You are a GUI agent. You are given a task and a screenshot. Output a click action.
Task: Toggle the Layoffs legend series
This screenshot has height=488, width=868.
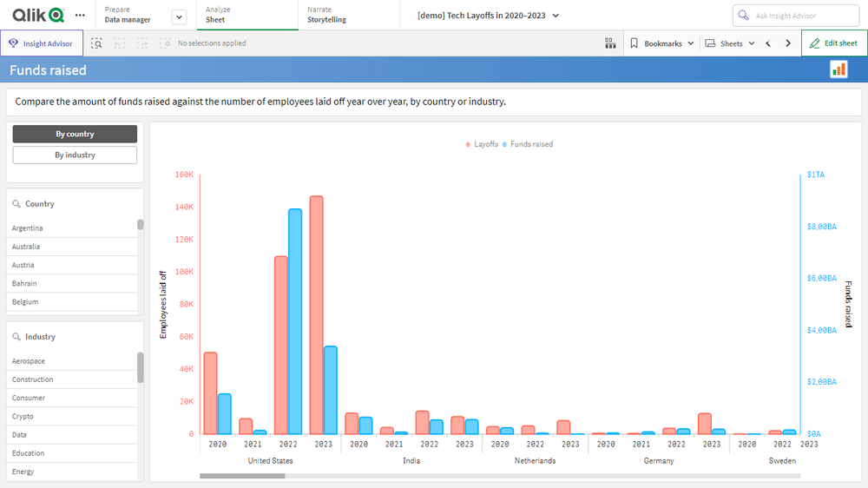click(x=482, y=144)
